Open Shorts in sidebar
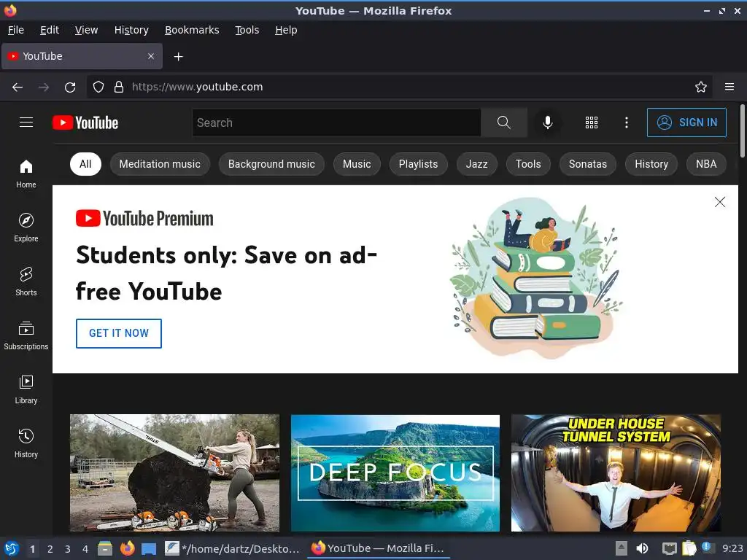Viewport: 747px width, 560px height. point(26,281)
